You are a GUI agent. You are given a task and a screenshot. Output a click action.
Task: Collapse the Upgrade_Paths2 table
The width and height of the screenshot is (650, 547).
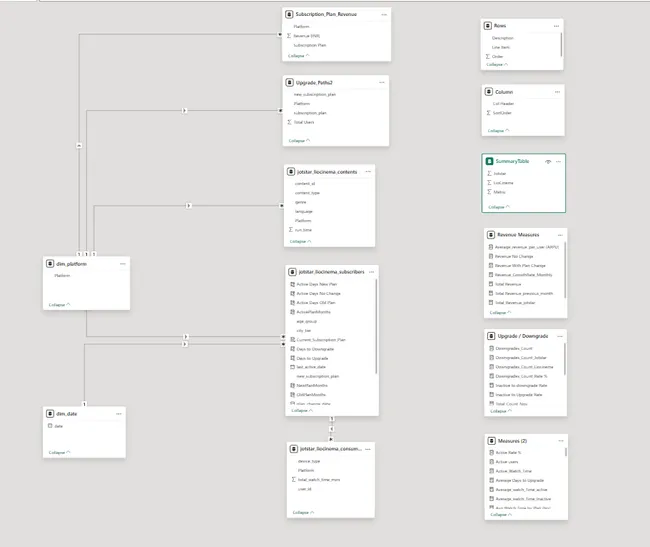pos(299,140)
